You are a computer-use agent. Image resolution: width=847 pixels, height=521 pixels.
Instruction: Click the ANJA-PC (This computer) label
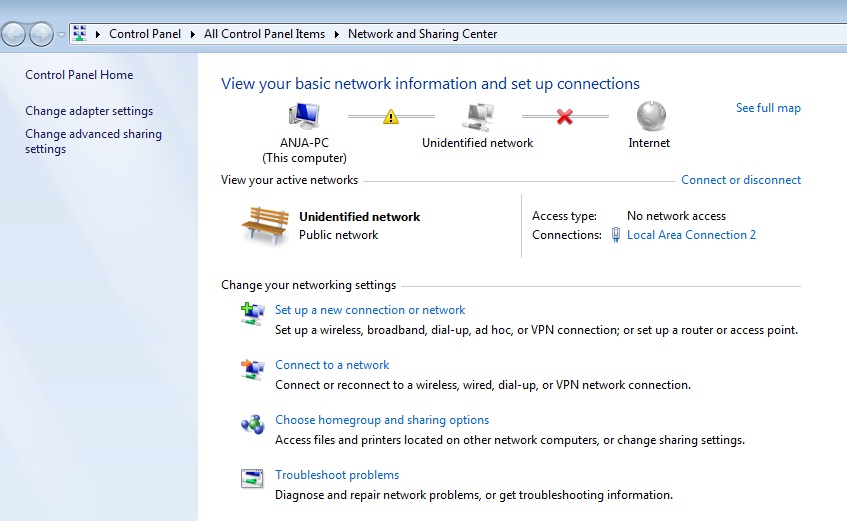304,150
